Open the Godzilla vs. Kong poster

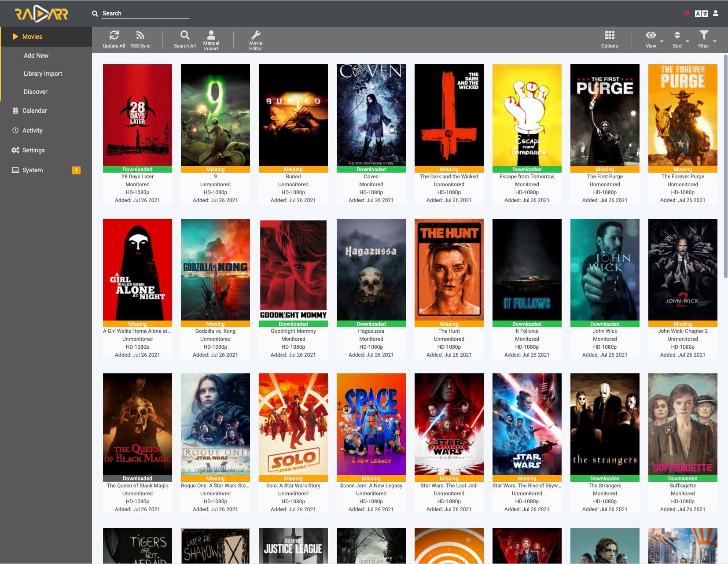coord(215,269)
